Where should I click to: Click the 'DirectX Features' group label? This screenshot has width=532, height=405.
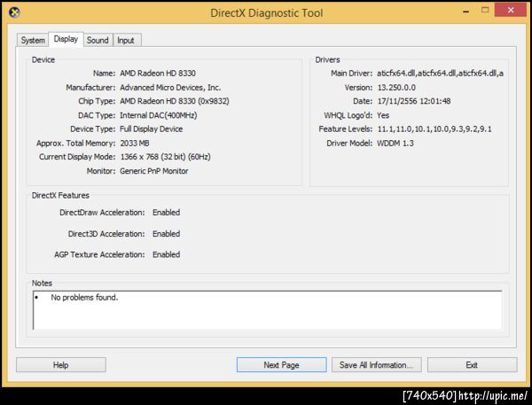[x=60, y=195]
